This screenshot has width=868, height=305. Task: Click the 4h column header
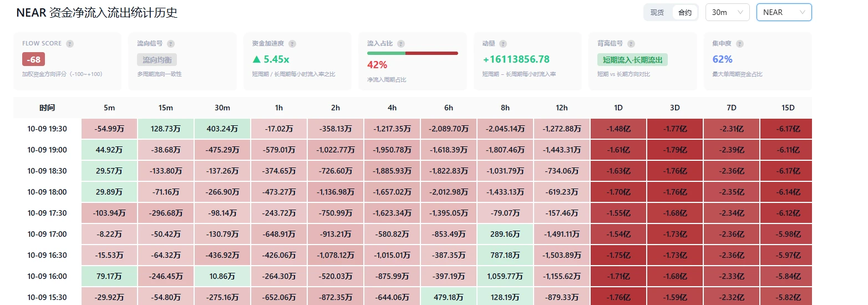click(392, 108)
